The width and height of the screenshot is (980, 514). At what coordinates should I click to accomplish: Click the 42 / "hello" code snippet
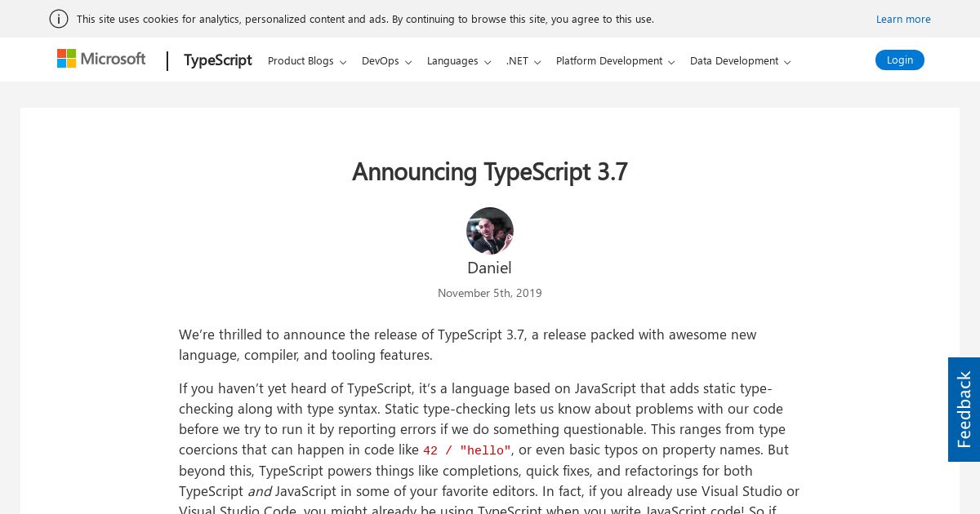tap(467, 450)
